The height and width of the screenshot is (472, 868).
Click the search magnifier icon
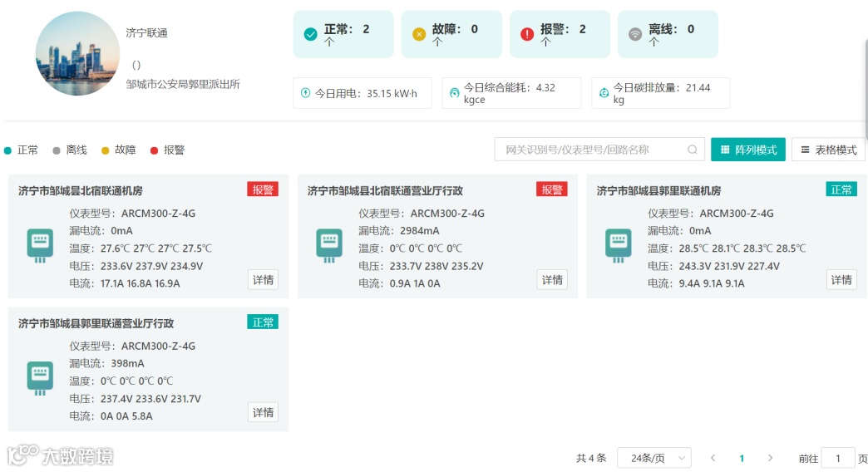[x=692, y=150]
